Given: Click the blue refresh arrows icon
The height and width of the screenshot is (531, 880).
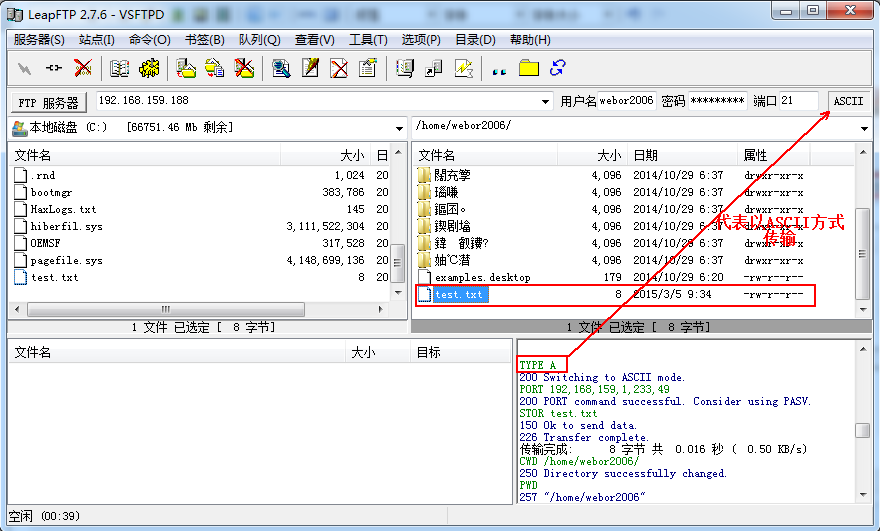Looking at the screenshot, I should tap(558, 68).
